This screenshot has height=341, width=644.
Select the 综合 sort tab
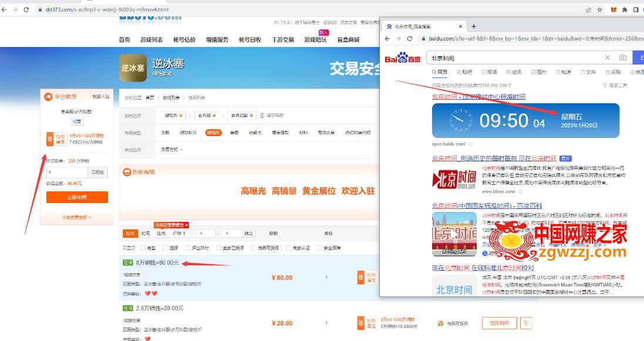(x=130, y=234)
